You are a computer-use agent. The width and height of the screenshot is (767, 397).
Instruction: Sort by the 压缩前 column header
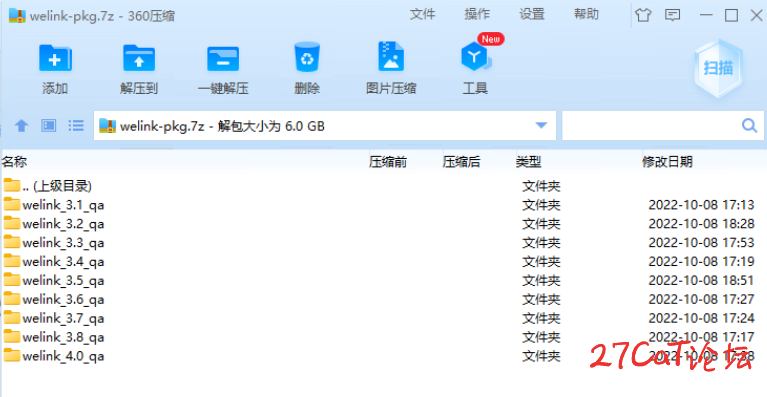[x=388, y=162]
